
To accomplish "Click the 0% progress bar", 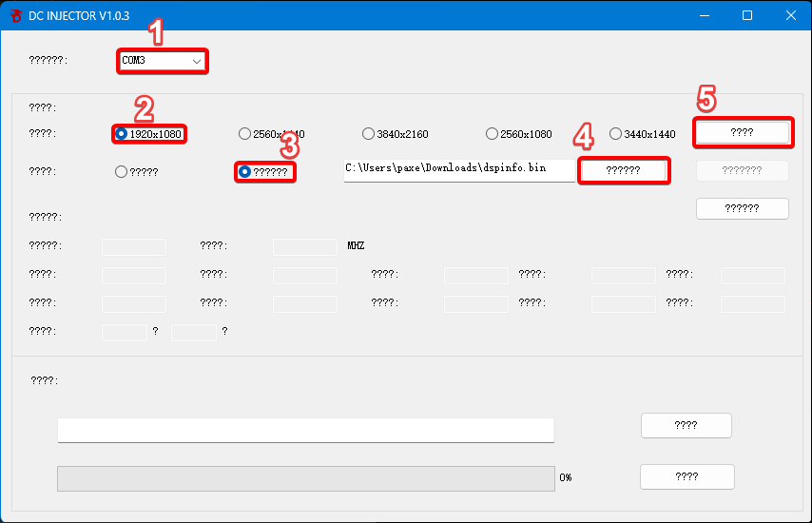I will (306, 478).
